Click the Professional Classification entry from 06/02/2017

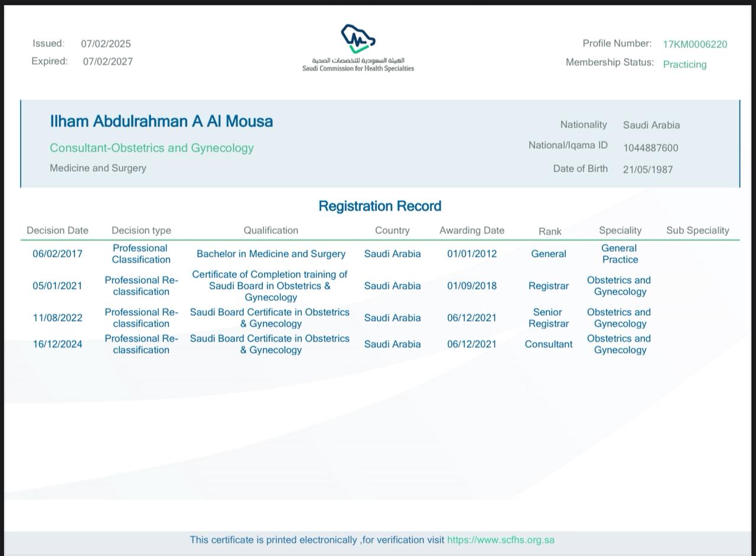pos(141,253)
